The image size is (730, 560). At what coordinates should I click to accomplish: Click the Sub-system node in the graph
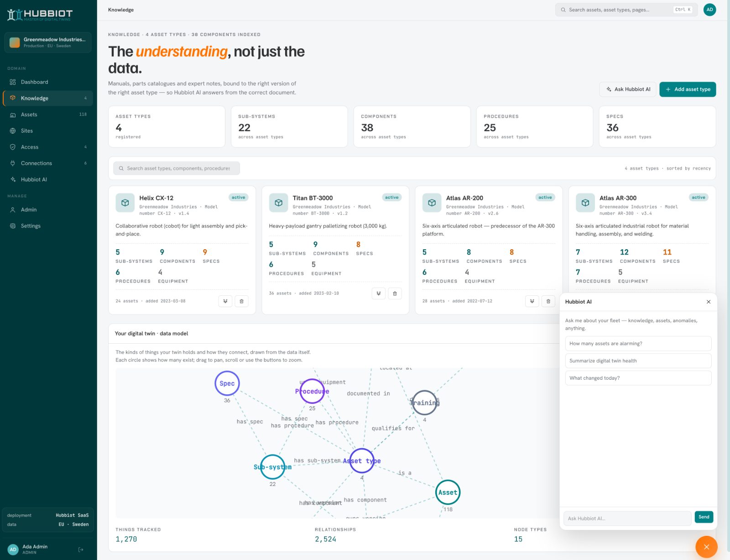click(x=273, y=467)
